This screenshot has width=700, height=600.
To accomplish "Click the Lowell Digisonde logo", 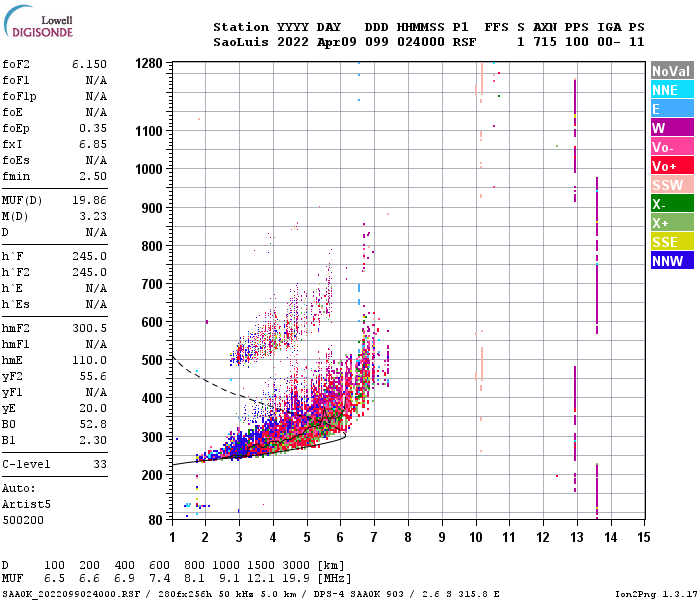I will coord(38,21).
